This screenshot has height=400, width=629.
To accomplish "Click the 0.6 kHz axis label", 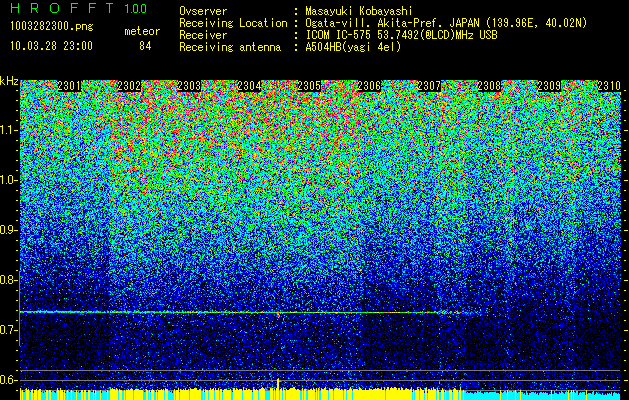I will click(8, 380).
